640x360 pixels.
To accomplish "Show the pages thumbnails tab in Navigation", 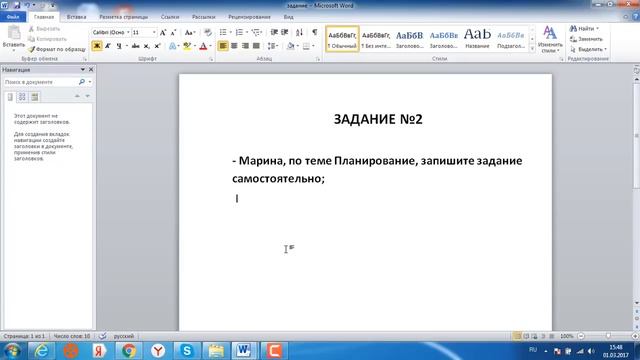I will 22,97.
